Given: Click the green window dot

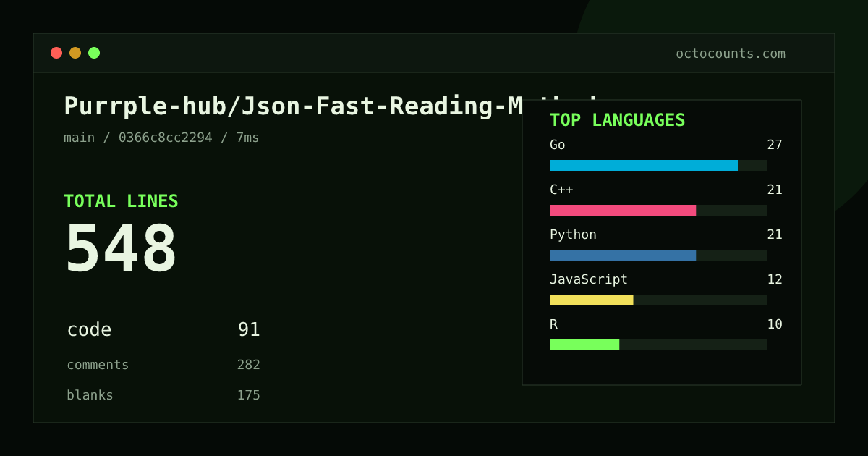Looking at the screenshot, I should [94, 53].
